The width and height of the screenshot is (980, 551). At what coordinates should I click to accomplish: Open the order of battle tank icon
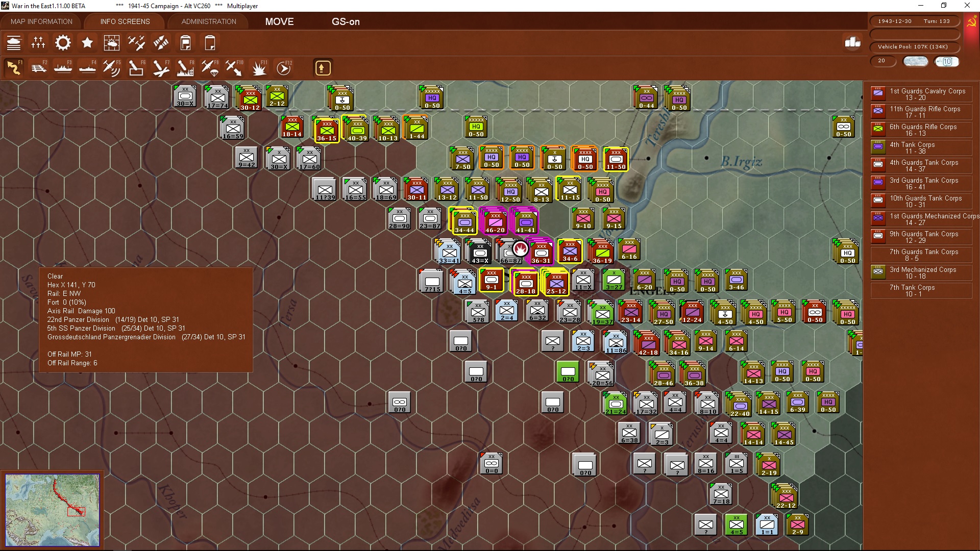(x=14, y=43)
